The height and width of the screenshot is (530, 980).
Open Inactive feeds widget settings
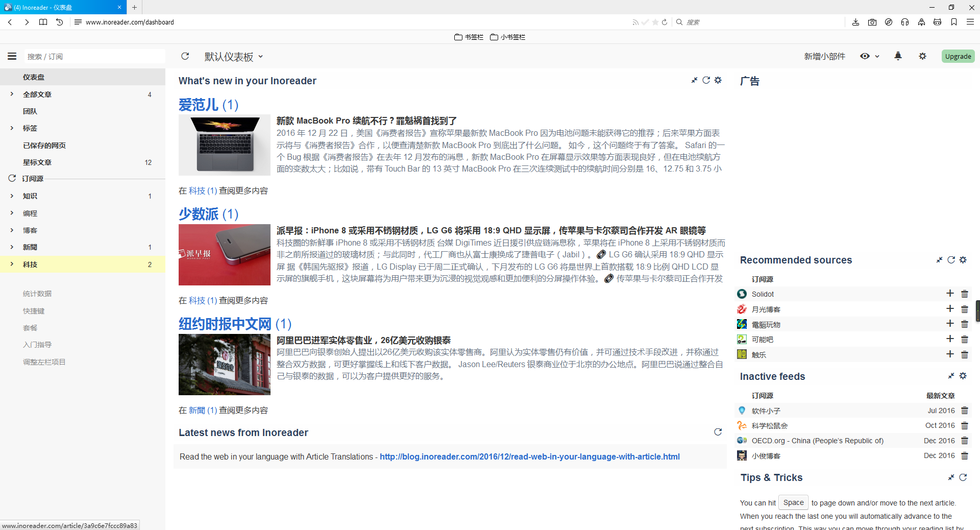pos(963,376)
